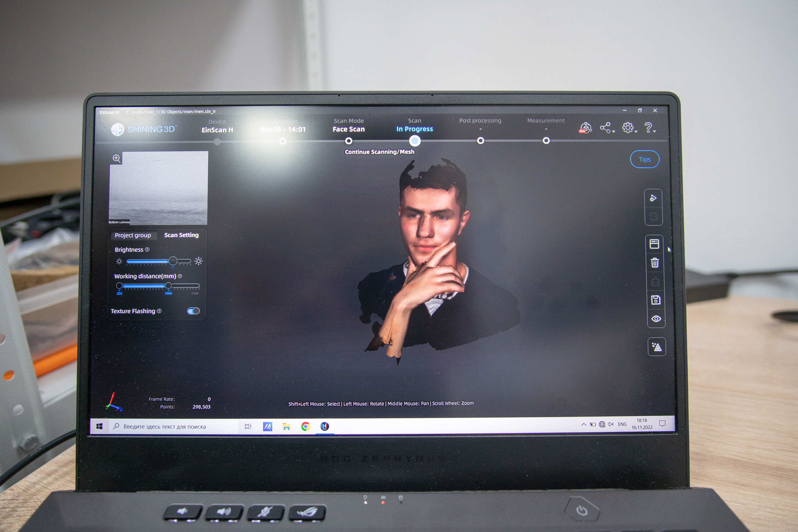Click the save floppy disk icon
The image size is (798, 532).
[x=656, y=300]
